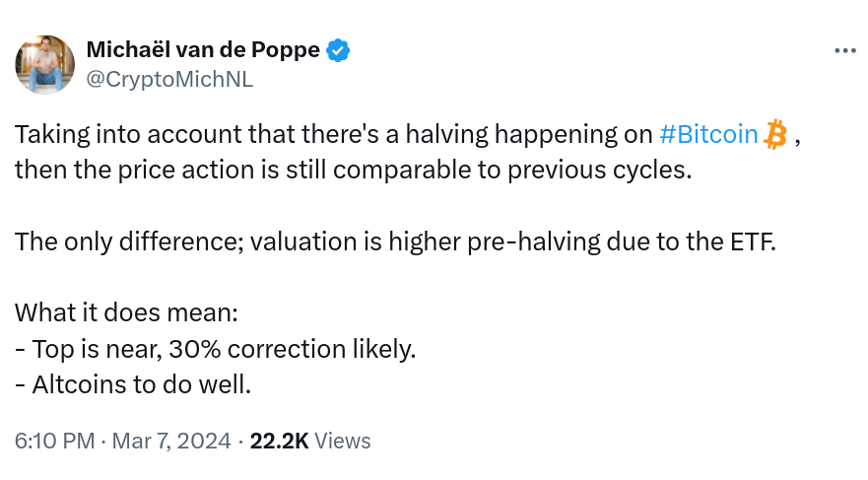Click the line 'then the price action'
Image resolution: width=868 pixels, height=480 pixels.
353,170
